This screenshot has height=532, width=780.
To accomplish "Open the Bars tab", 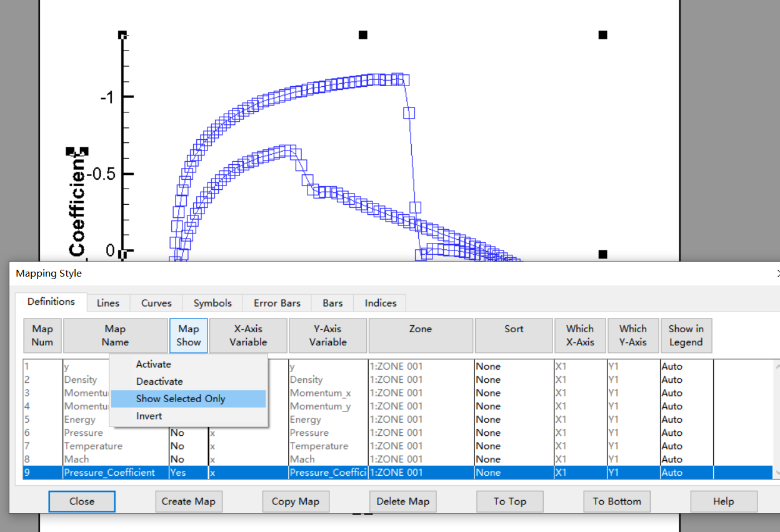I will pos(332,303).
